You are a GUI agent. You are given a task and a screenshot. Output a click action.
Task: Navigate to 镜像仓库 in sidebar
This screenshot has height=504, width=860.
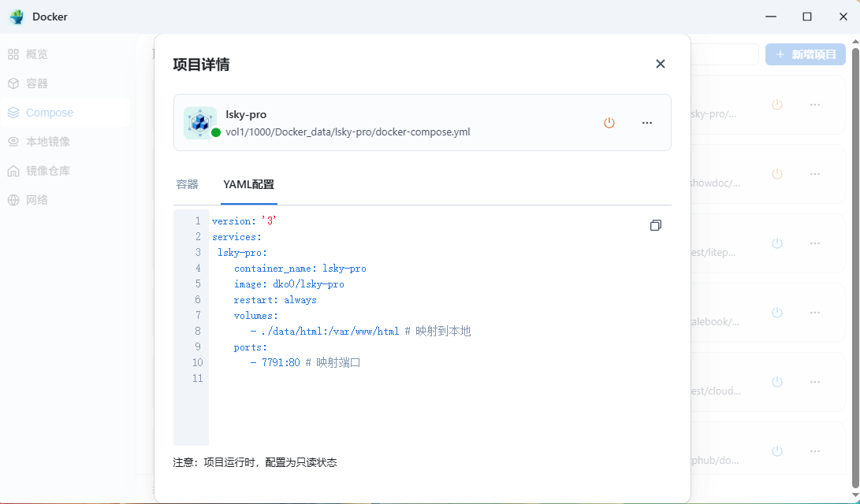47,171
